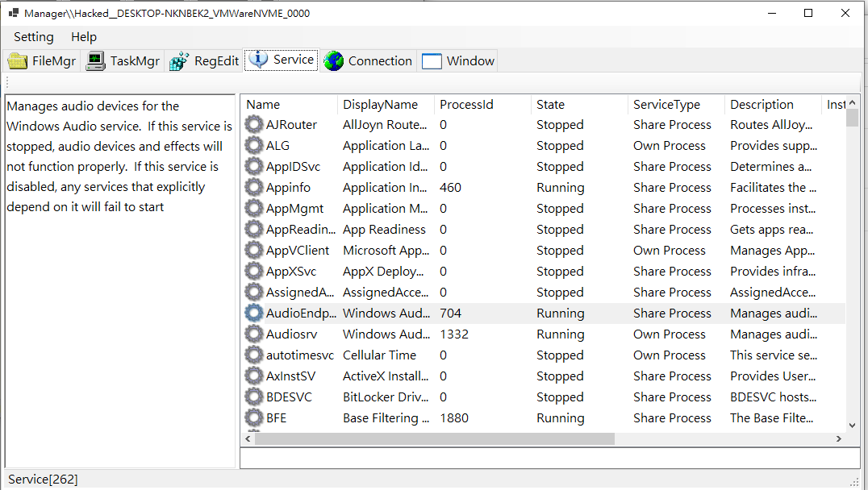
Task: Click the gear icon for BDESVC
Action: 254,397
